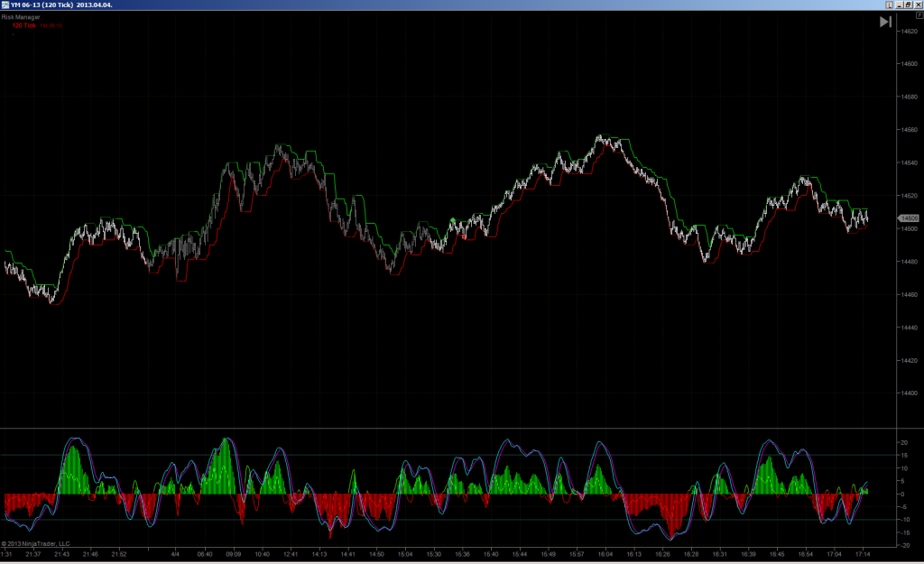Click the Risk Manager indicator label
Viewport: 924px width, 564px height.
[x=21, y=17]
